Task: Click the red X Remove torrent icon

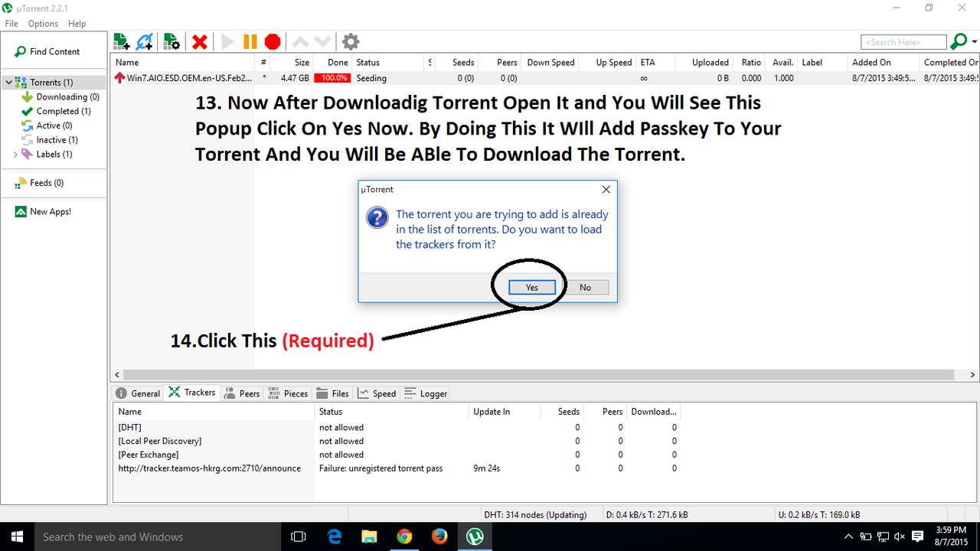Action: 200,42
